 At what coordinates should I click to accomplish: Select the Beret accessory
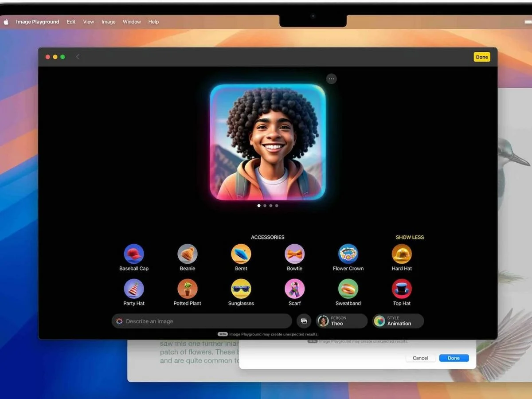click(241, 253)
